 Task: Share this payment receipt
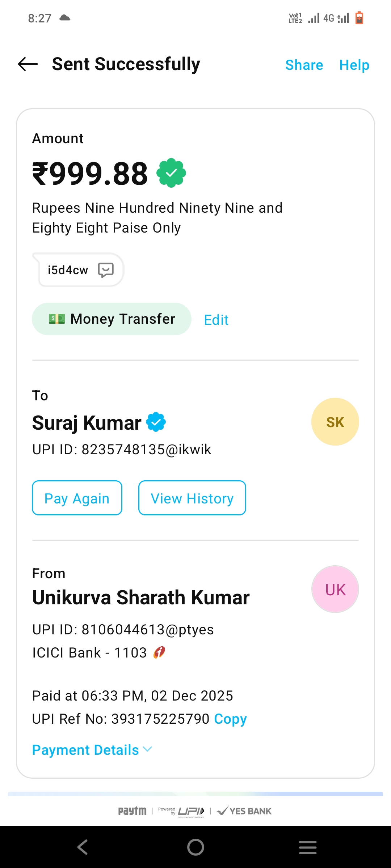304,65
